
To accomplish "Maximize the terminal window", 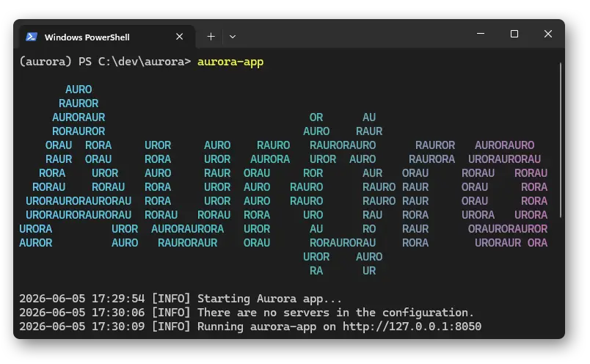I will click(x=514, y=34).
